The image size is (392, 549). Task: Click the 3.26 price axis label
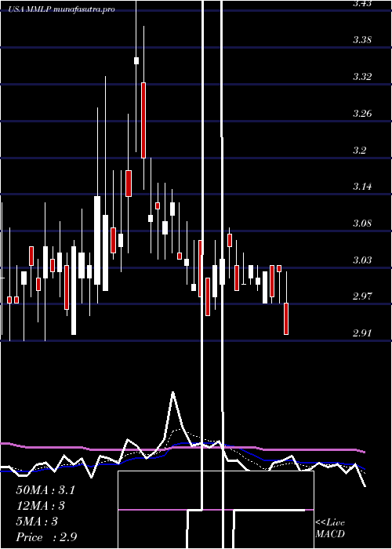[x=362, y=114]
